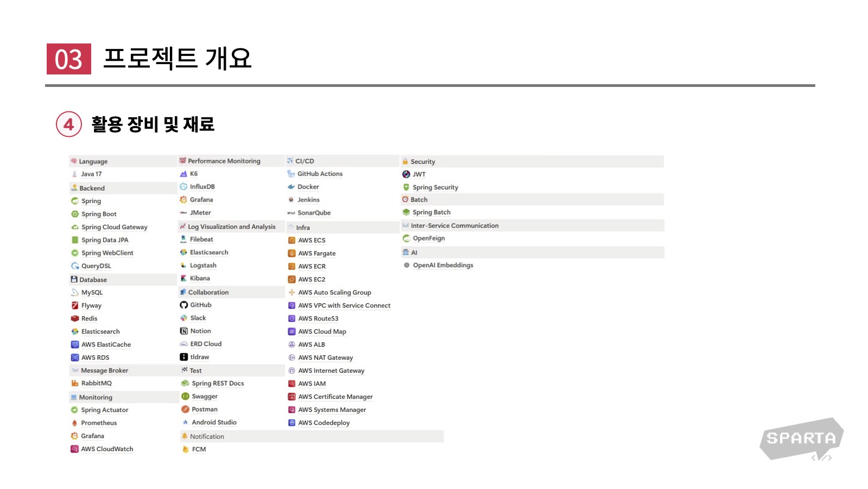Click the "ERD Cloud" entry

coord(206,344)
